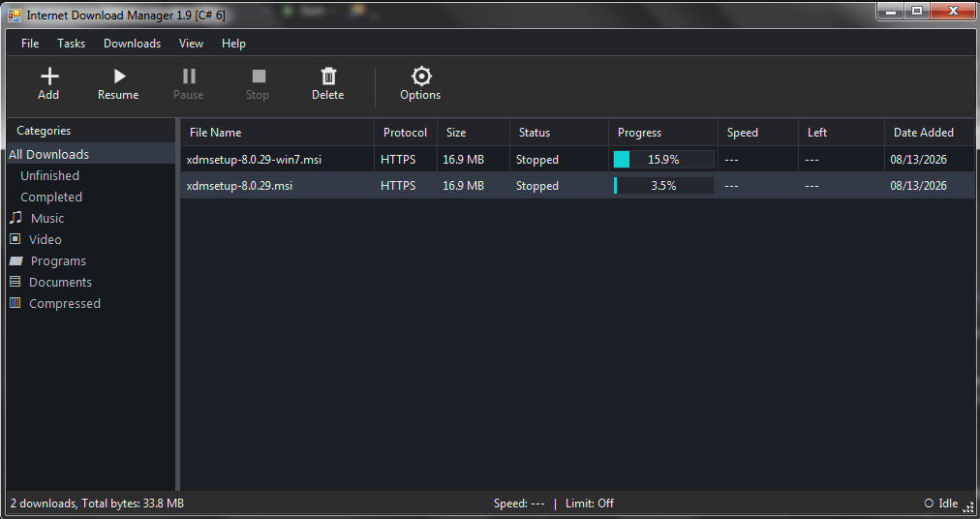The image size is (980, 519).
Task: Sort by Progress column header
Action: 663,133
